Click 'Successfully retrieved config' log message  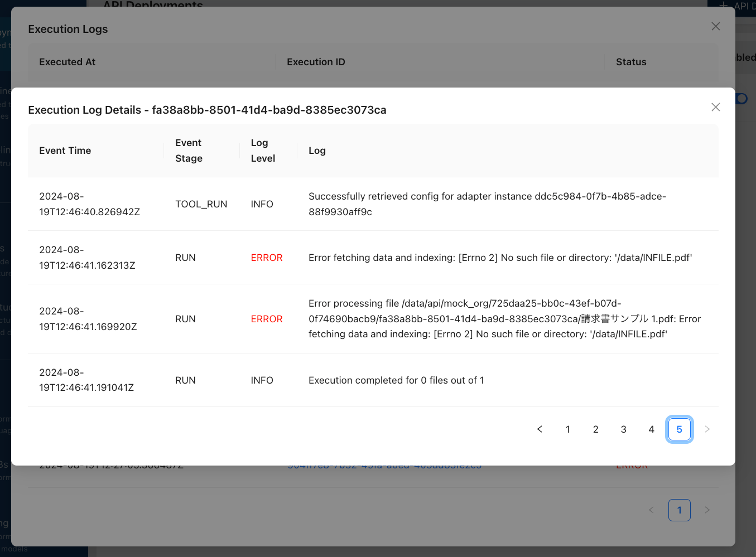(487, 204)
